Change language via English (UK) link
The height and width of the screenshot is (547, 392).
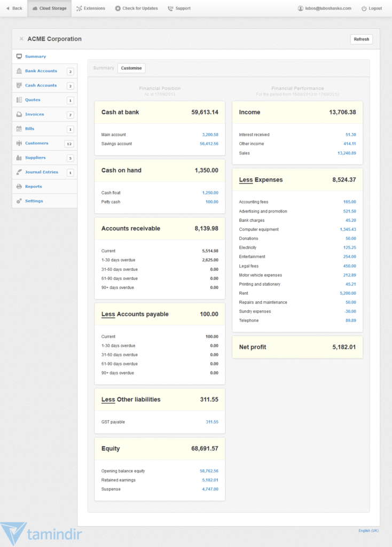tap(369, 530)
